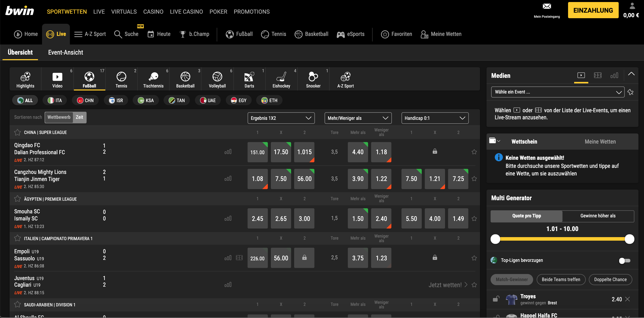Open the Snooker live events icon
This screenshot has width=644, height=318.
[313, 77]
